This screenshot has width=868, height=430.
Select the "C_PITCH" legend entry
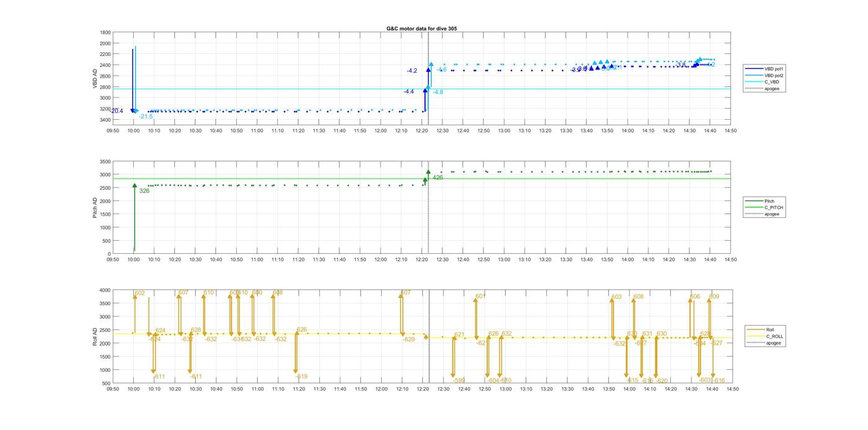pyautogui.click(x=774, y=207)
